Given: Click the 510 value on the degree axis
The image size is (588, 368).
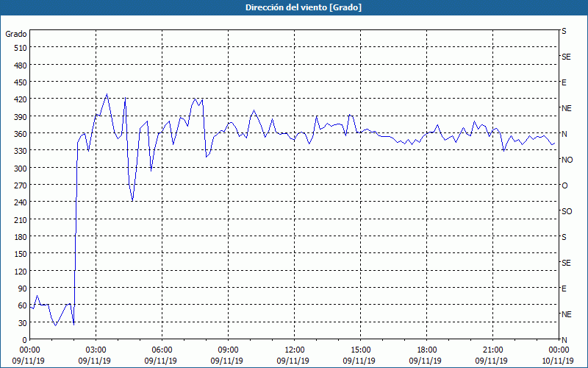Looking at the screenshot, I should coord(21,48).
